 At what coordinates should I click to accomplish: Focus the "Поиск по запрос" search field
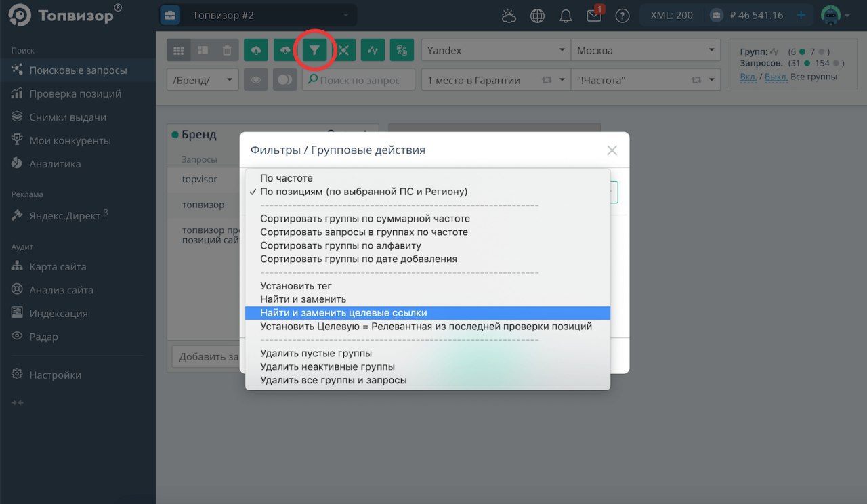359,80
